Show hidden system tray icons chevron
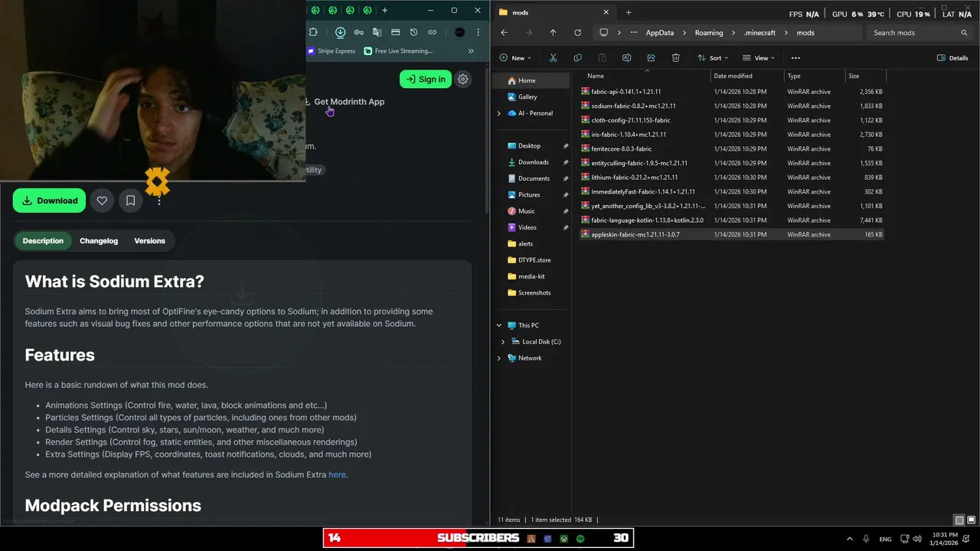The image size is (980, 551). [849, 539]
